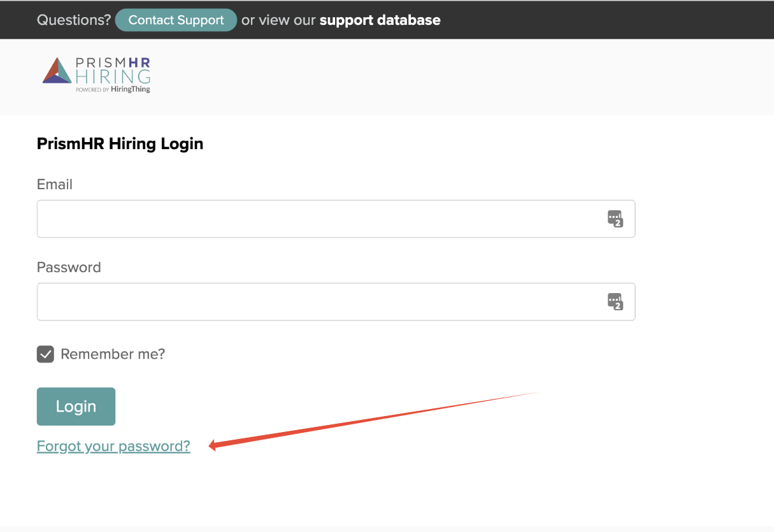This screenshot has width=774, height=532.
Task: Click password manager icon in Email field
Action: 615,219
